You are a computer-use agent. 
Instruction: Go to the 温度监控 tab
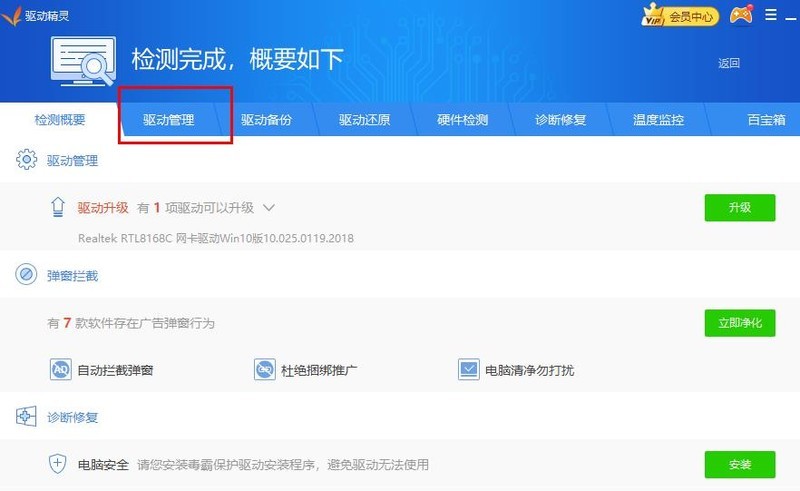658,120
